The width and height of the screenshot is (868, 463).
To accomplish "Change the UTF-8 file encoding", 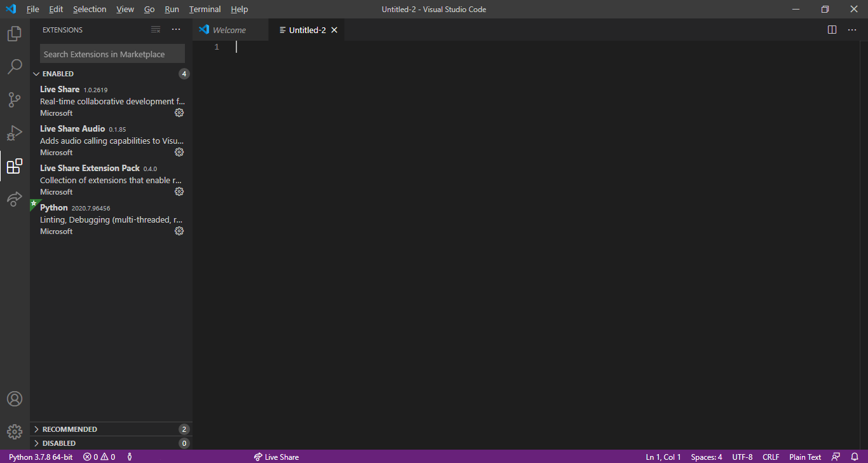I will click(x=742, y=457).
